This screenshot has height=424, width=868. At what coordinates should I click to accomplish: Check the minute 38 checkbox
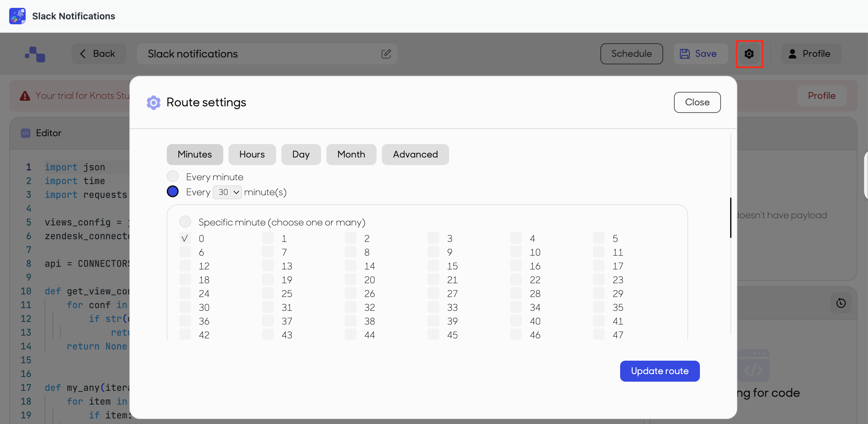click(350, 321)
